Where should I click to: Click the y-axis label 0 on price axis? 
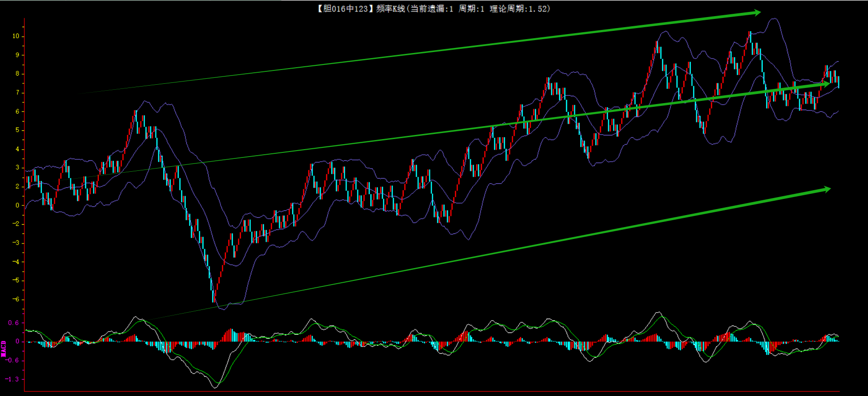(x=17, y=205)
